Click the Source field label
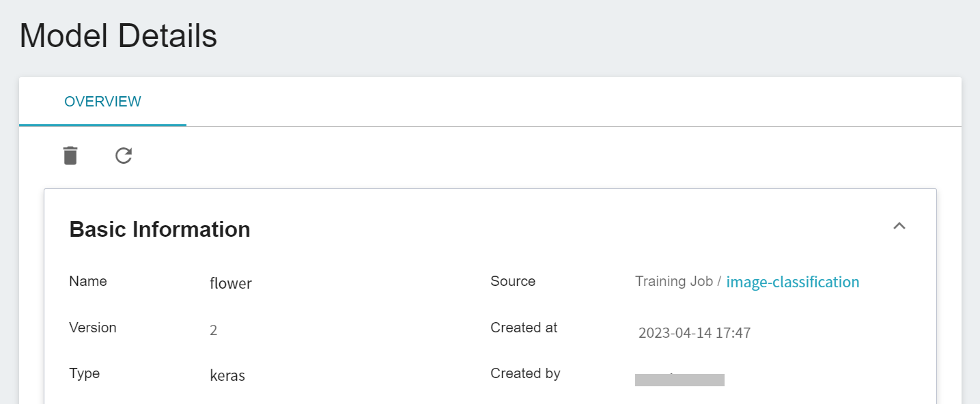This screenshot has height=404, width=980. 513,281
